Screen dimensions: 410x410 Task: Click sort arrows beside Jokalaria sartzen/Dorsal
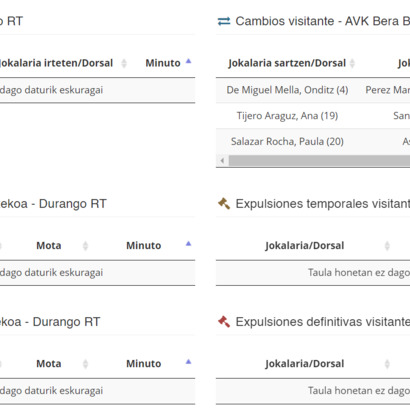pos(352,63)
